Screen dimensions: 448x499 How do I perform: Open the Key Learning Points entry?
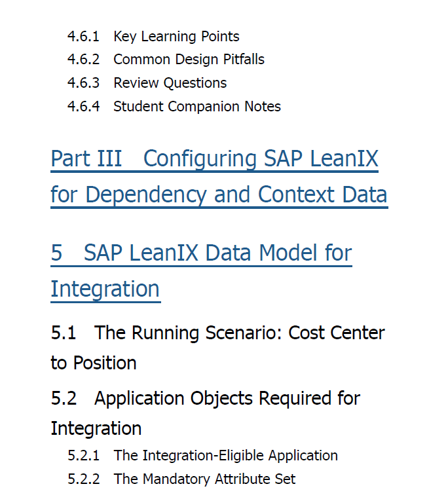point(176,37)
